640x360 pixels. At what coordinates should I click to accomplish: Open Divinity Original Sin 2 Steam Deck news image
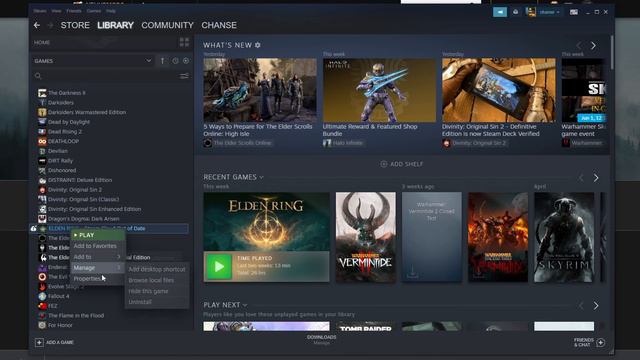499,90
